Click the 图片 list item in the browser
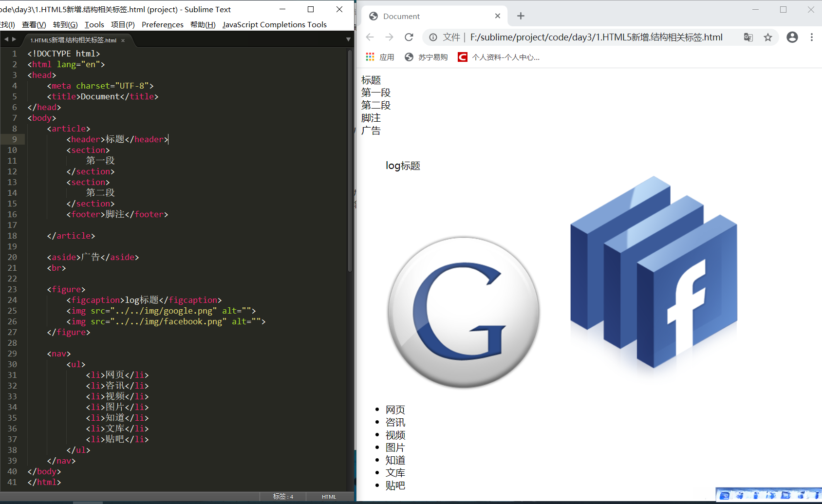Viewport: 822px width, 504px height. (395, 448)
